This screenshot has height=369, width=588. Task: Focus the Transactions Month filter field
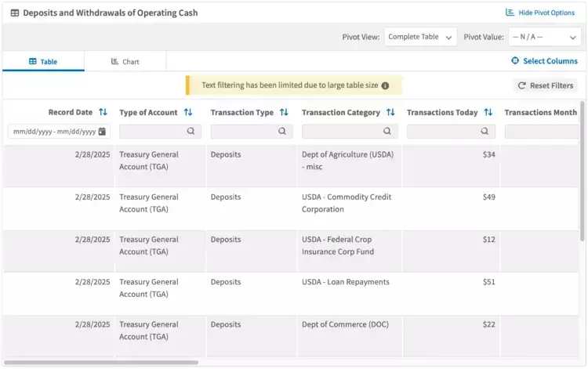[x=542, y=131]
